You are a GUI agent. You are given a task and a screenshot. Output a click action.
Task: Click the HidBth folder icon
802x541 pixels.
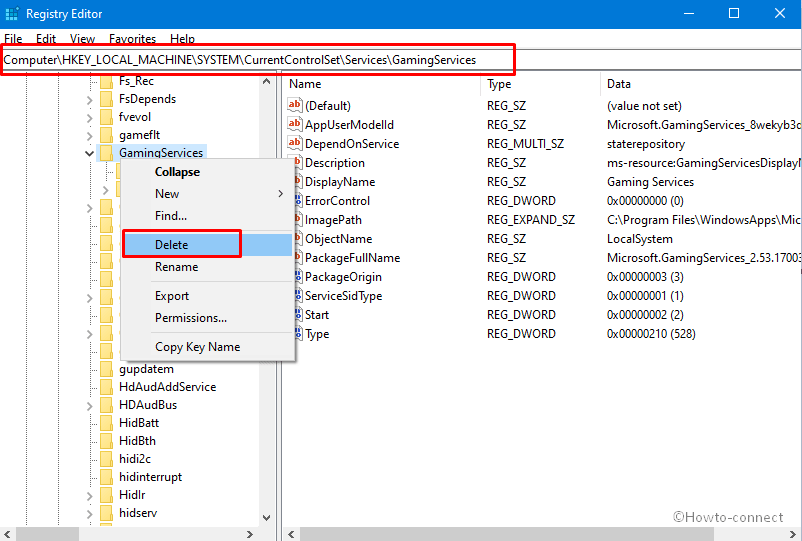(106, 441)
